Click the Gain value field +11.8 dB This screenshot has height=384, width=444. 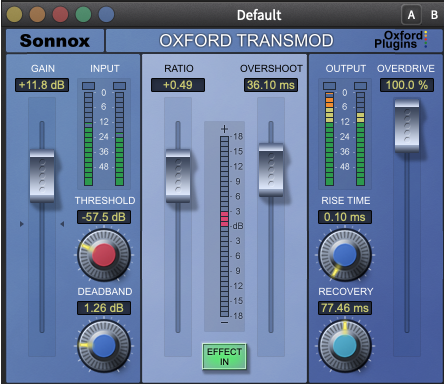pyautogui.click(x=42, y=85)
